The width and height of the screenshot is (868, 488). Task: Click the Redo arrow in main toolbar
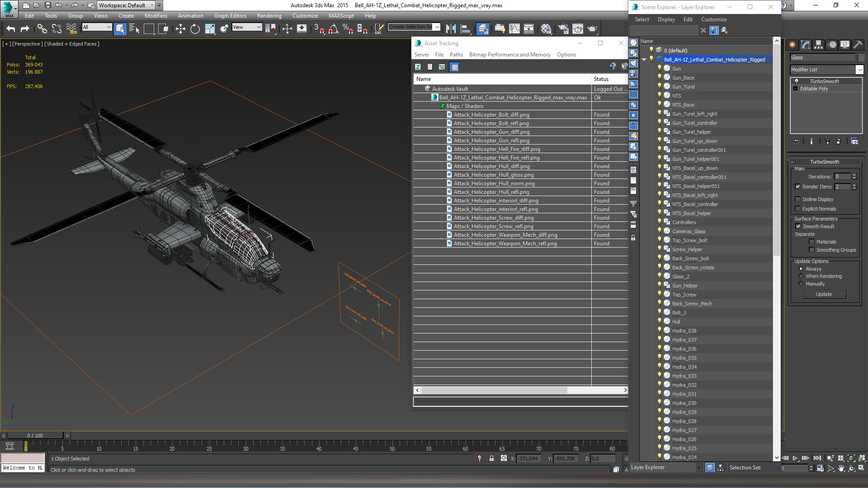tap(25, 29)
